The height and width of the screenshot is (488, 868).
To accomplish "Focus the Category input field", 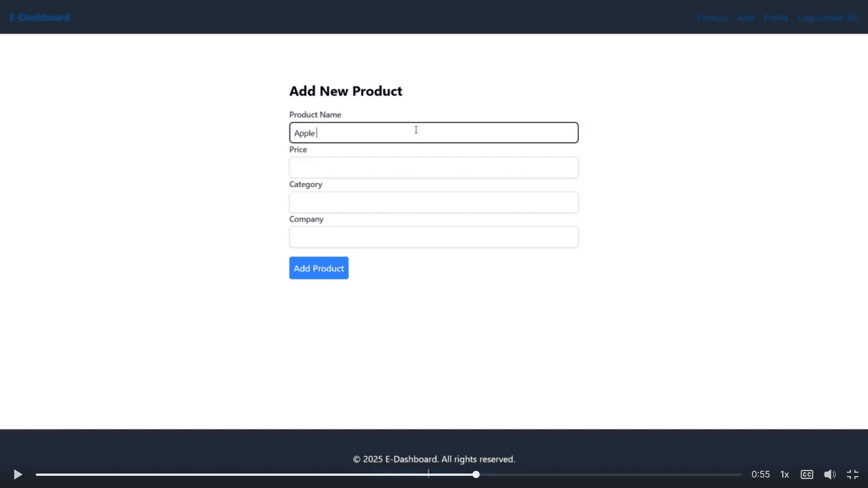I will pyautogui.click(x=434, y=202).
